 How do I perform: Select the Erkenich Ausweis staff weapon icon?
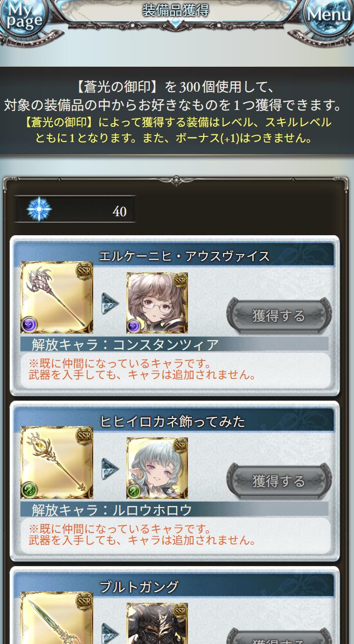tap(57, 297)
